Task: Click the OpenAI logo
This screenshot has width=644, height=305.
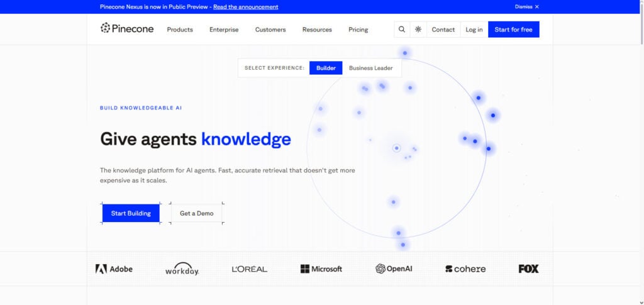Action: point(394,269)
